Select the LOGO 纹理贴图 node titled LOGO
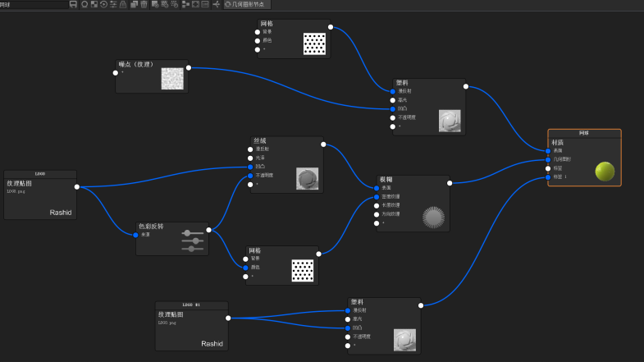 40,174
